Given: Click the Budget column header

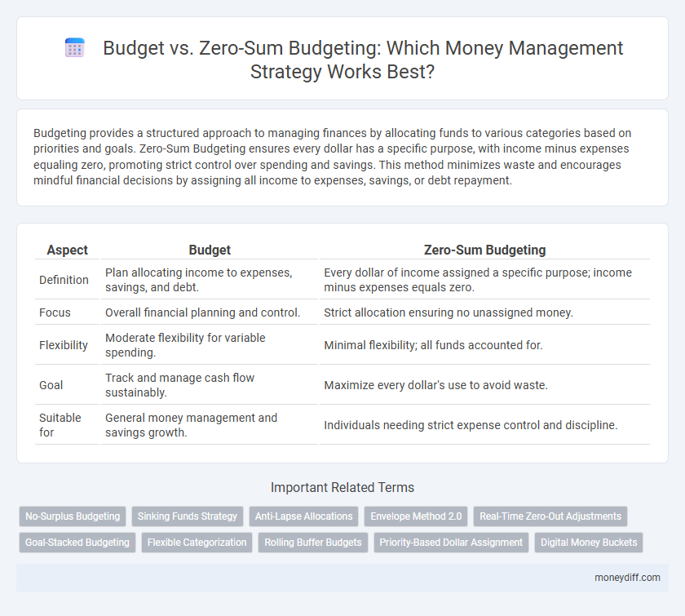Looking at the screenshot, I should point(210,250).
